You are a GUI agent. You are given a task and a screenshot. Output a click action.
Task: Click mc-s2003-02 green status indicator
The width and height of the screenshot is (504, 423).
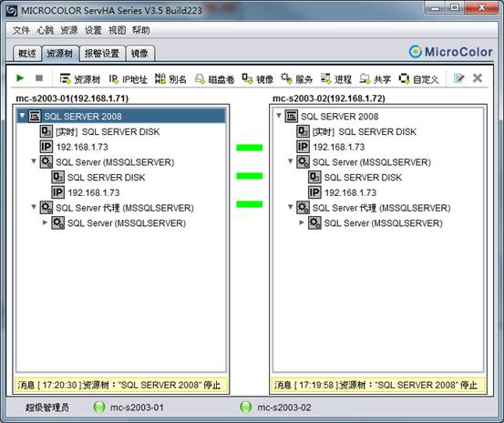coord(246,408)
